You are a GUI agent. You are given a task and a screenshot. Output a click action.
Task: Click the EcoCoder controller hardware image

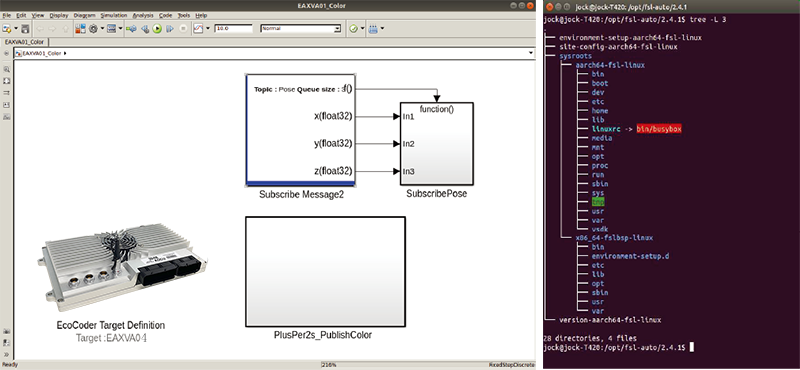[x=123, y=267]
